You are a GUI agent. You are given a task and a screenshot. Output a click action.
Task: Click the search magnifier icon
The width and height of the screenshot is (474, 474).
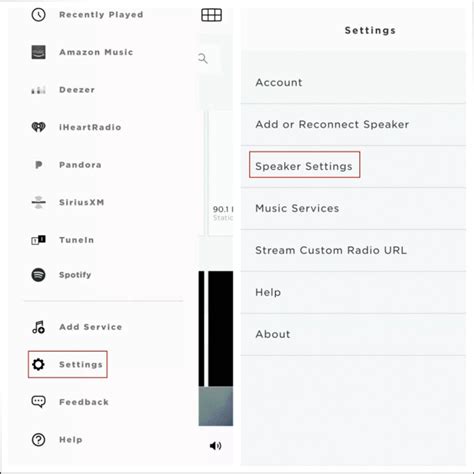tap(203, 58)
